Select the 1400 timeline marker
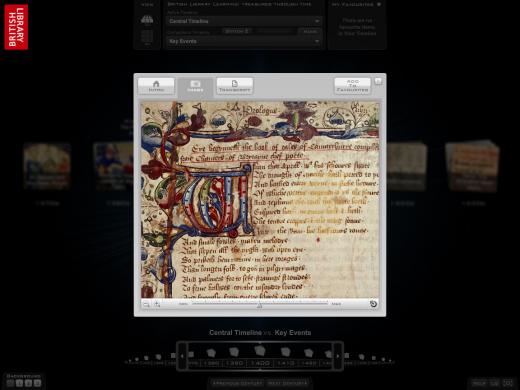 (x=260, y=363)
